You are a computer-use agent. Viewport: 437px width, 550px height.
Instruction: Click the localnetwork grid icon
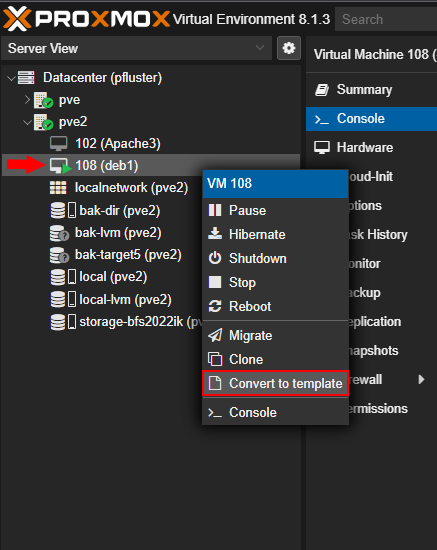coord(58,188)
